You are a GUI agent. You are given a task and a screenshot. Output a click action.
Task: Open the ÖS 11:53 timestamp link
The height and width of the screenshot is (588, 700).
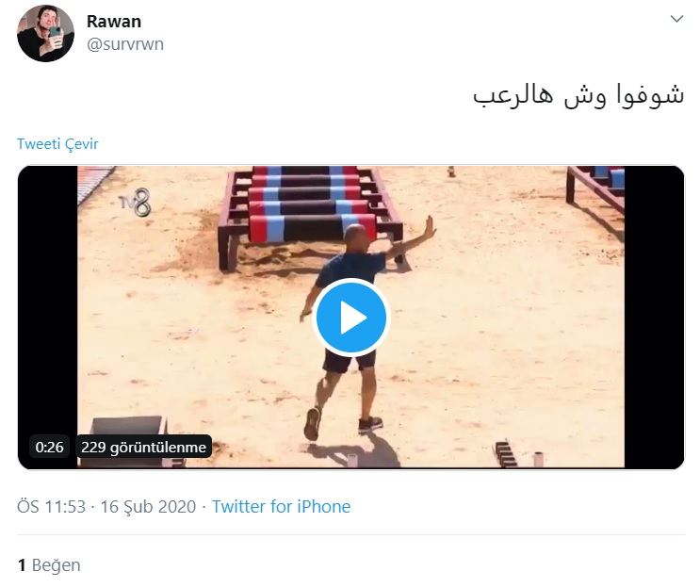[x=51, y=507]
